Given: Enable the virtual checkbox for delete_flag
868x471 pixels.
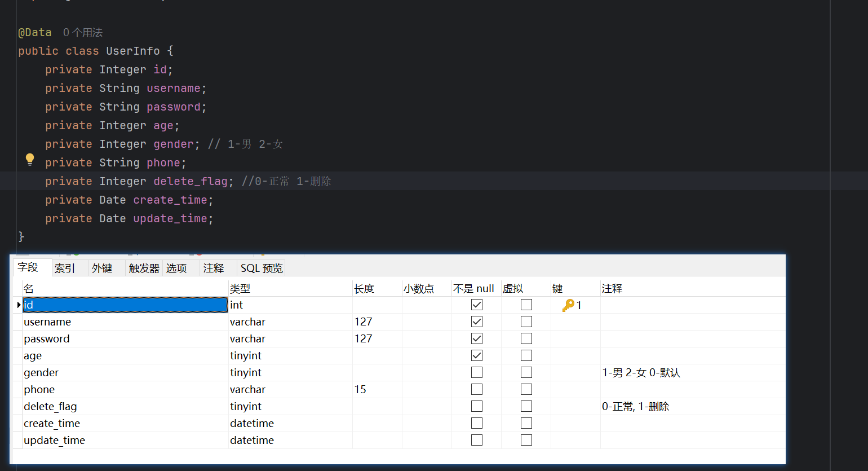Looking at the screenshot, I should [526, 406].
